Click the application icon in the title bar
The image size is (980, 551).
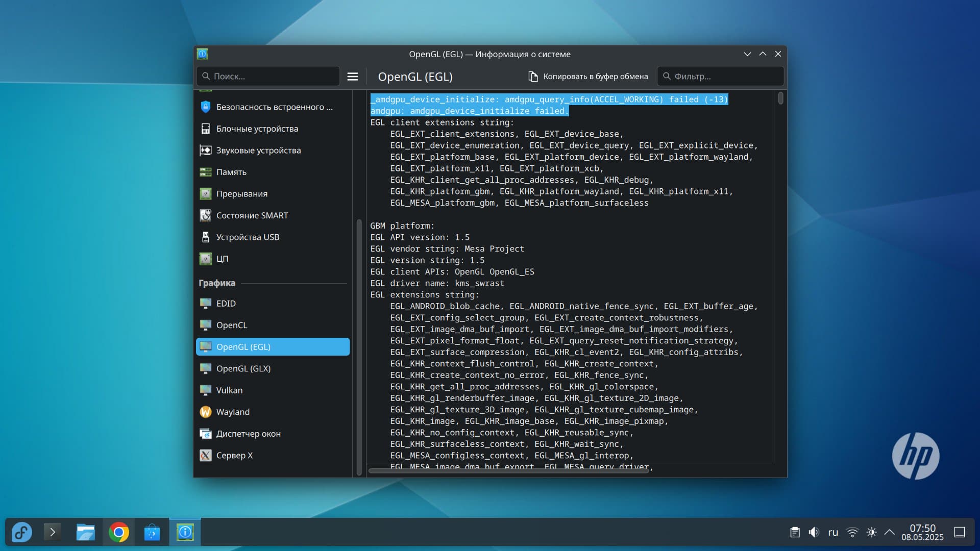pos(203,54)
